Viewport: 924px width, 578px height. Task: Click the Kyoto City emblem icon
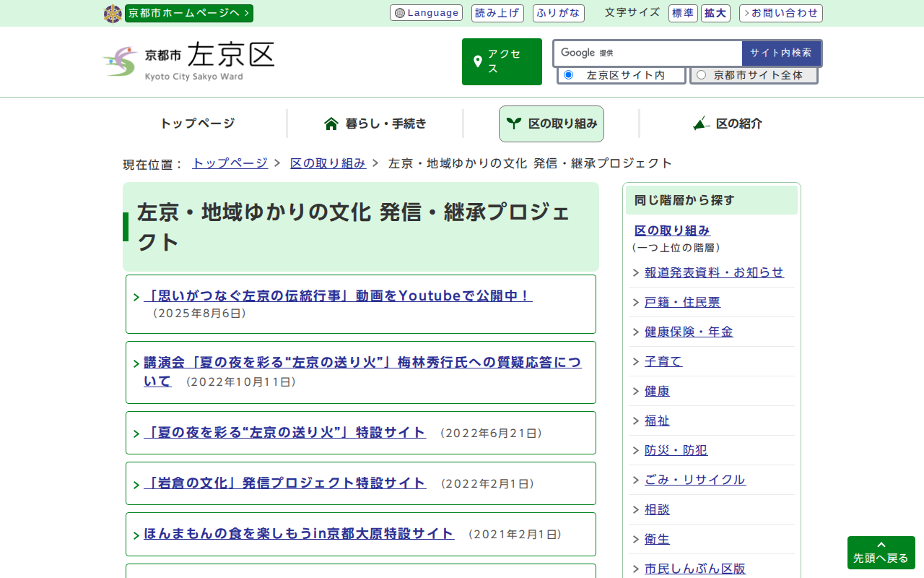tap(113, 14)
